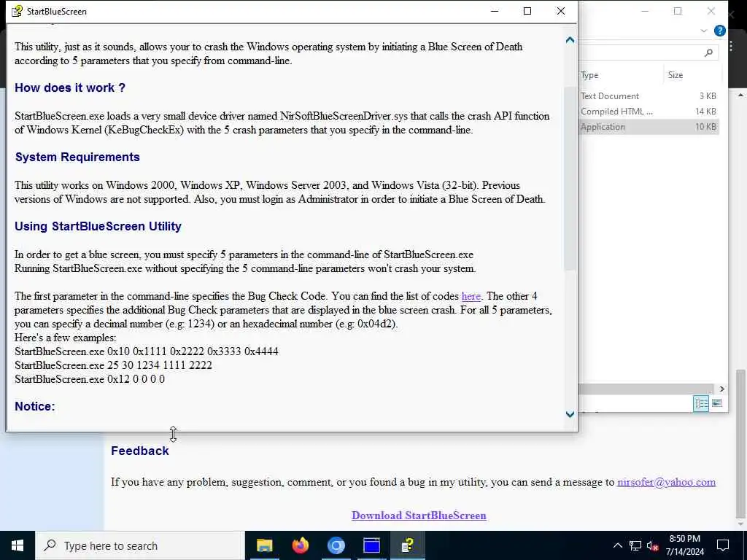
Task: Minimize the StartBlueScreen help window
Action: [x=495, y=11]
